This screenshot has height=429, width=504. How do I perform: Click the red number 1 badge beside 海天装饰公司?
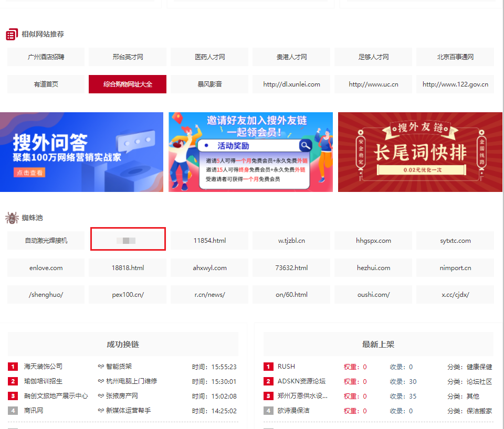(x=13, y=367)
